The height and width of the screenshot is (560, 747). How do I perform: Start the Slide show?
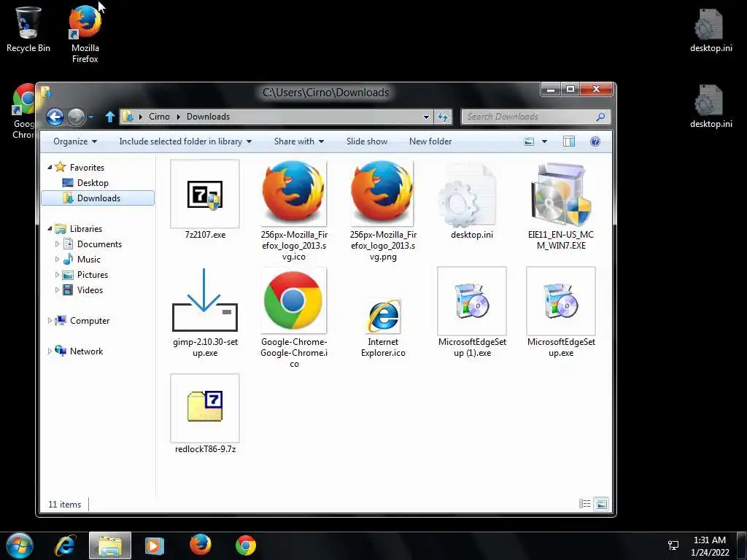point(367,141)
